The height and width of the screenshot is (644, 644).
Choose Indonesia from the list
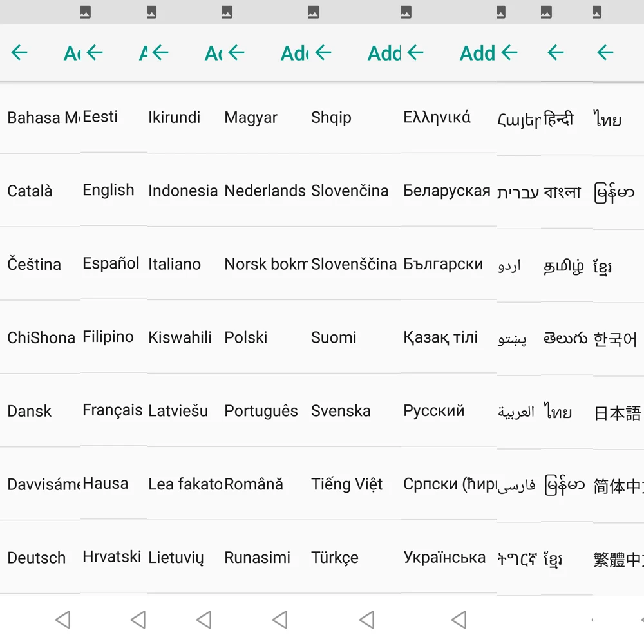click(x=183, y=191)
